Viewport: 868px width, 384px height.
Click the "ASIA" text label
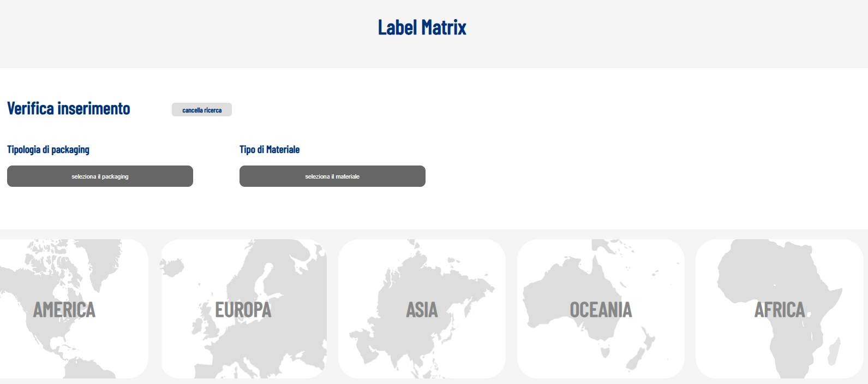pyautogui.click(x=422, y=310)
